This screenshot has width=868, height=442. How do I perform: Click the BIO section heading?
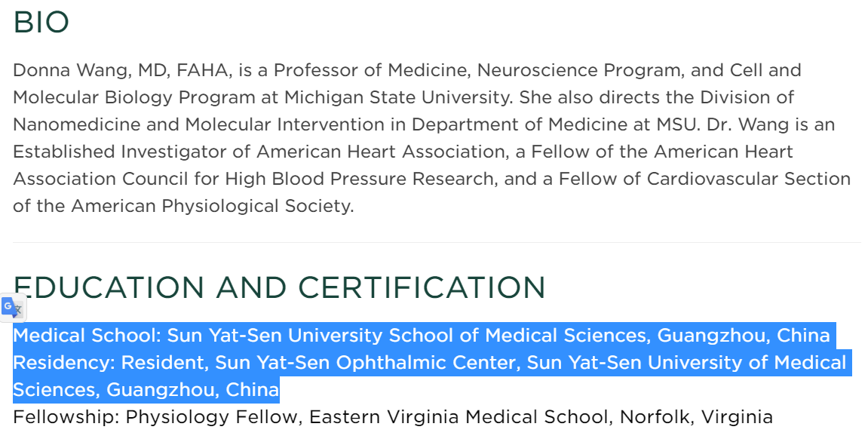(x=41, y=23)
